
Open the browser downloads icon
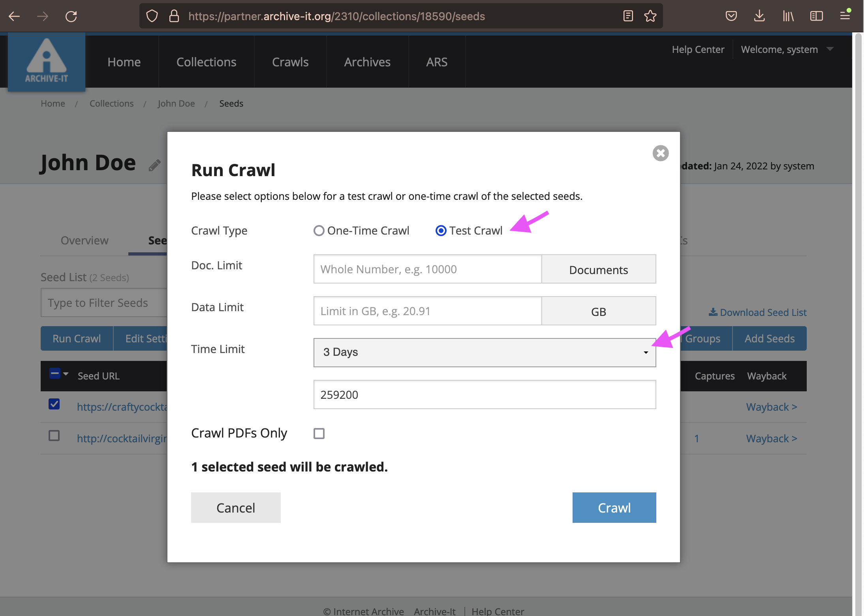pyautogui.click(x=759, y=16)
